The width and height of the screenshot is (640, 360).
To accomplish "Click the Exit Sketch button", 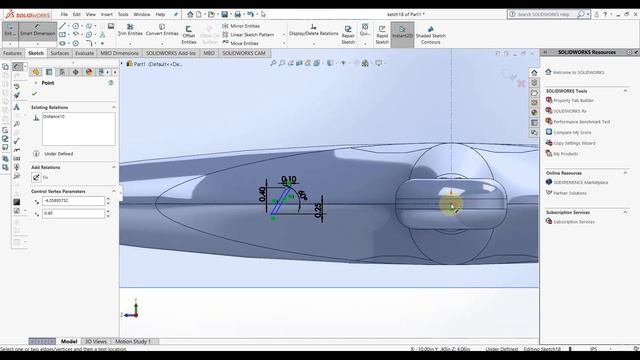I will coord(10,31).
